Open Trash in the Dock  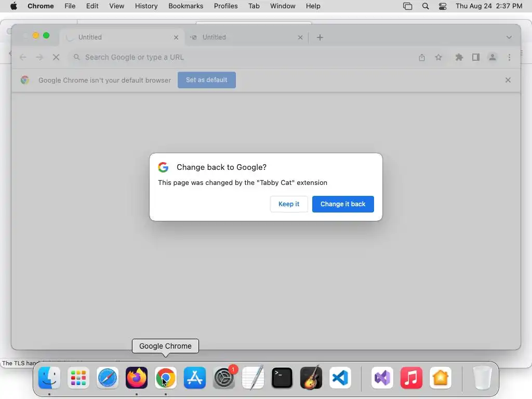[x=482, y=378]
